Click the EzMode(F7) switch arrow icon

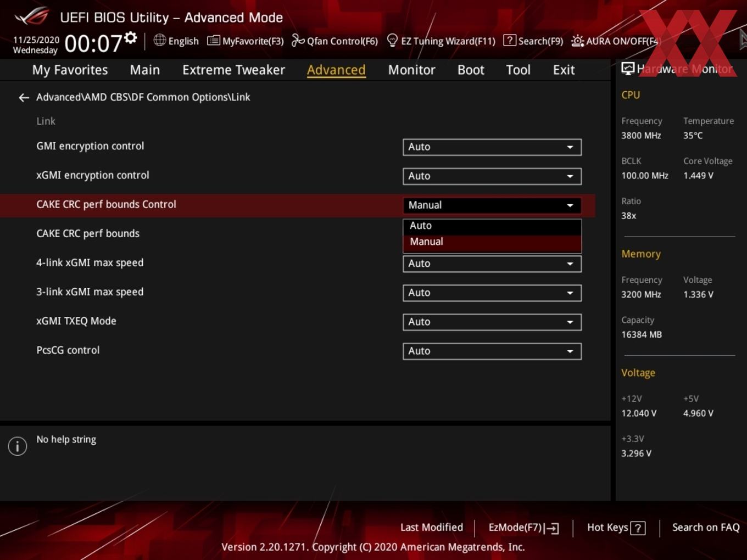552,528
